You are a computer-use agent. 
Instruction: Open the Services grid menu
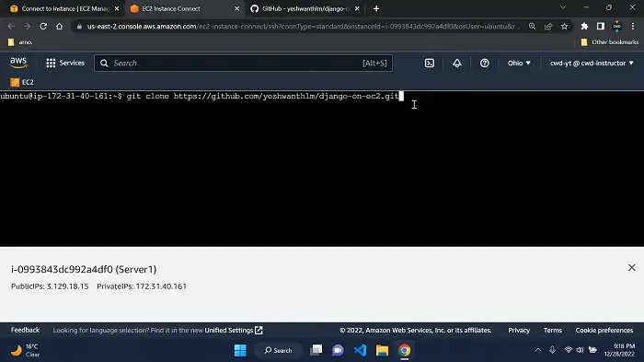coord(65,63)
